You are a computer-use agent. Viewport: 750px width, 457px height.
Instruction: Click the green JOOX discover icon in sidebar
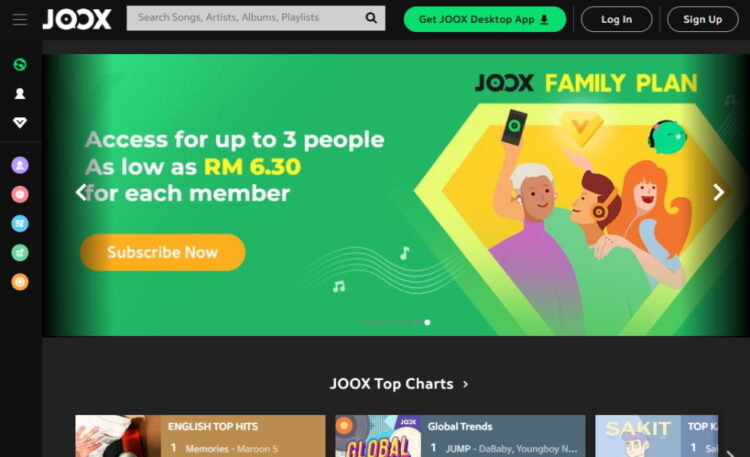20,64
